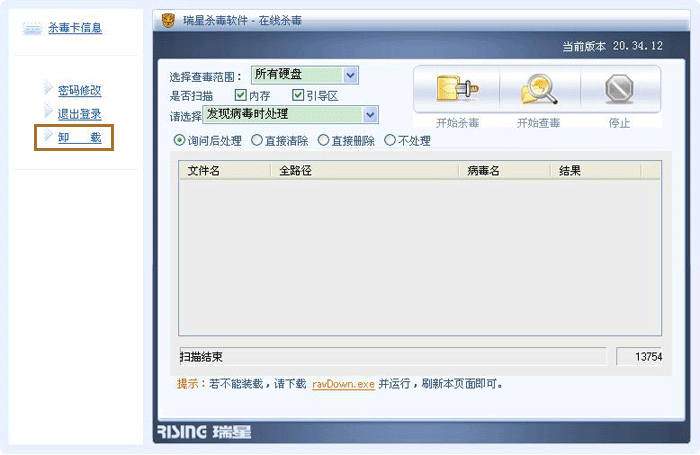The image size is (700, 455).
Task: Click the 13754 scanned count field
Action: [639, 356]
